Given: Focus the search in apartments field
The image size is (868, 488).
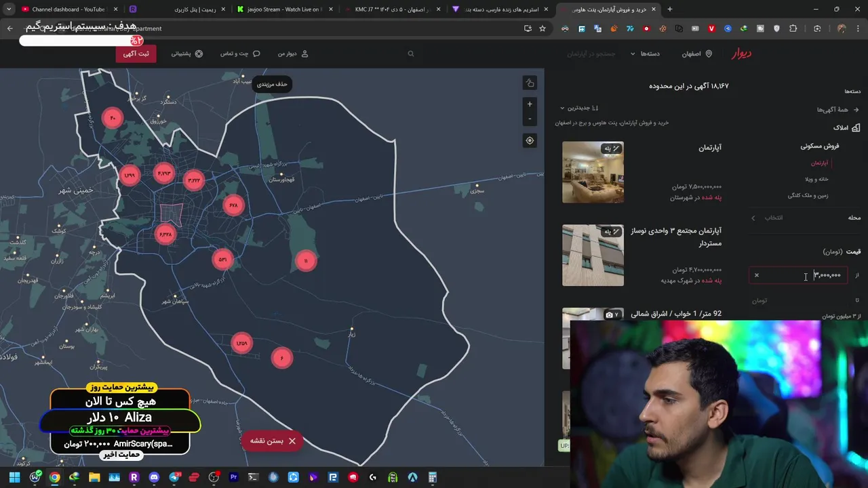Looking at the screenshot, I should pos(590,54).
